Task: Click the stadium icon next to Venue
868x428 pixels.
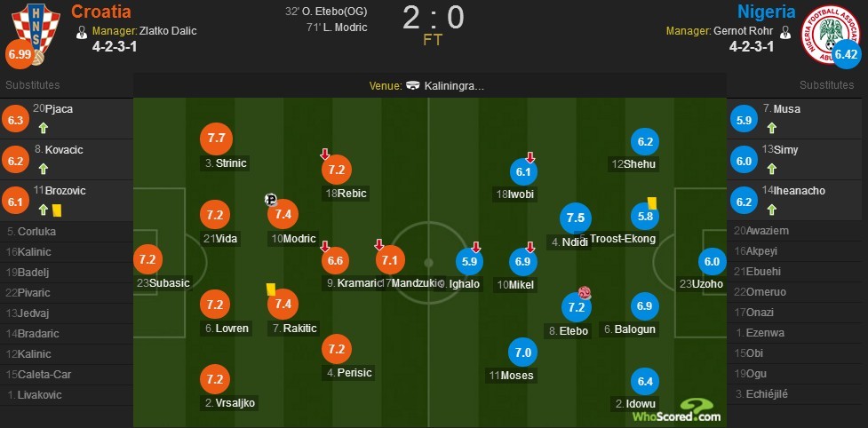Action: click(x=412, y=86)
